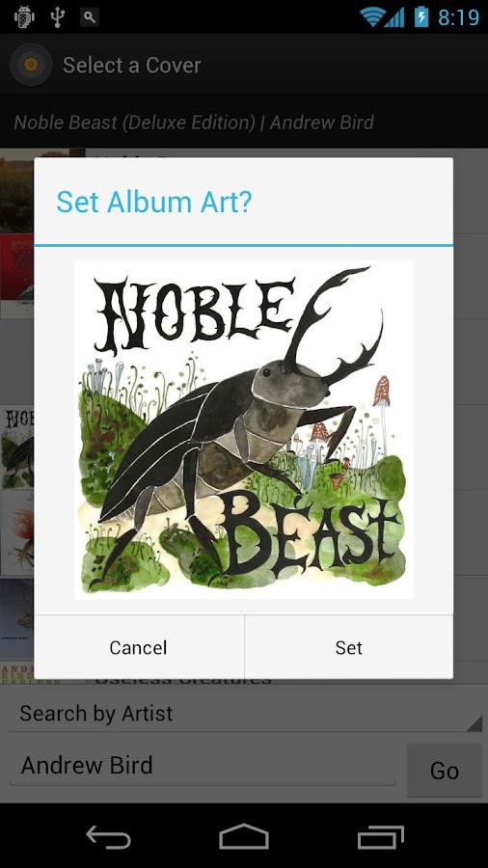Tap the search magnifier notification icon
Screen dimensions: 488x868
tap(90, 16)
